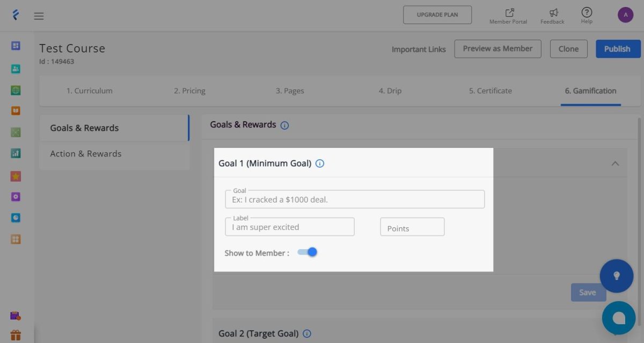Open the Member Portal external link icon

(509, 12)
